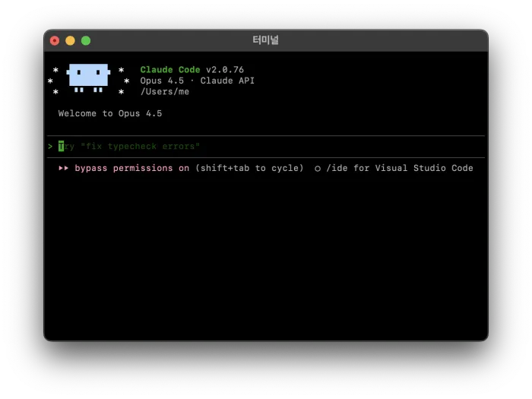This screenshot has width=532, height=399.
Task: Click the blinking cursor block in the prompt
Action: tap(62, 146)
